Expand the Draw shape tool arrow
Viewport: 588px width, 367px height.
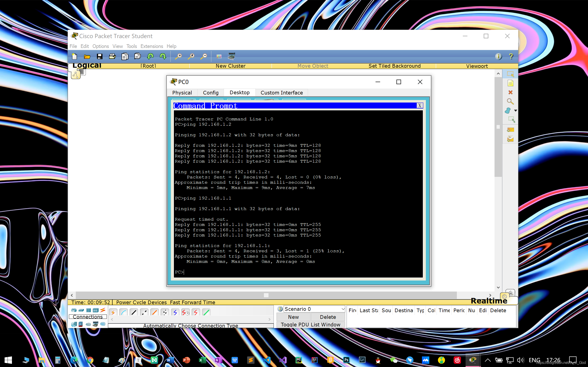[x=515, y=110]
